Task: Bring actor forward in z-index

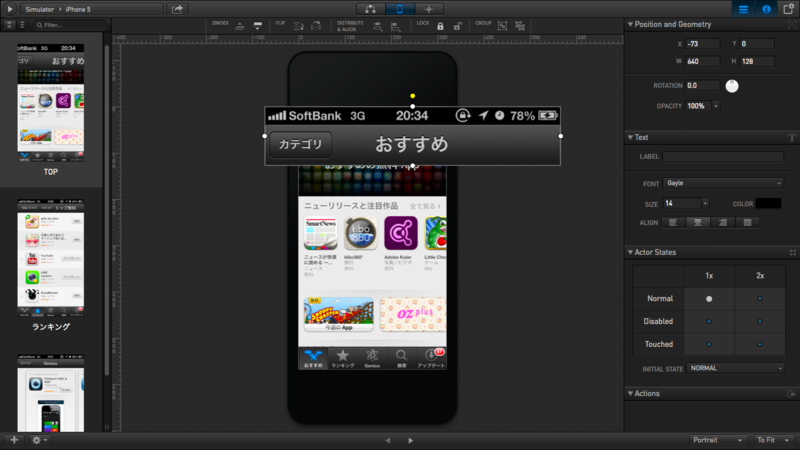Action: point(239,26)
